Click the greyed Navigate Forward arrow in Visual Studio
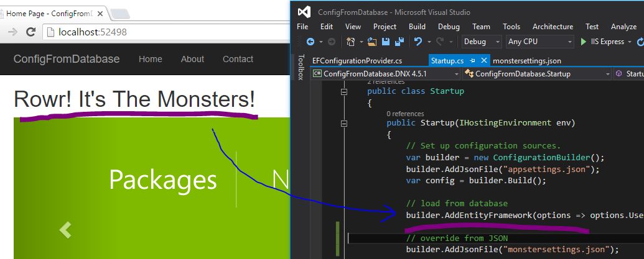Screen dimensions: 644x259 pyautogui.click(x=331, y=42)
